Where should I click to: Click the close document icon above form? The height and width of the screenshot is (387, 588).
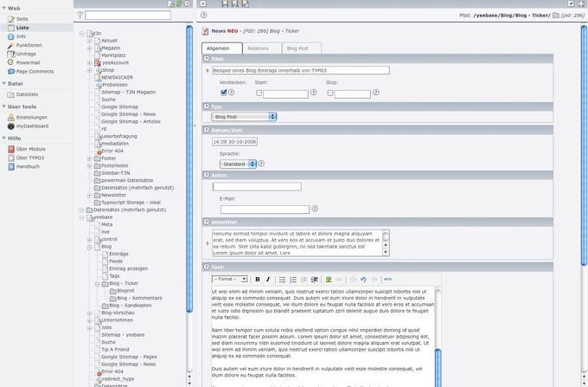click(x=203, y=4)
